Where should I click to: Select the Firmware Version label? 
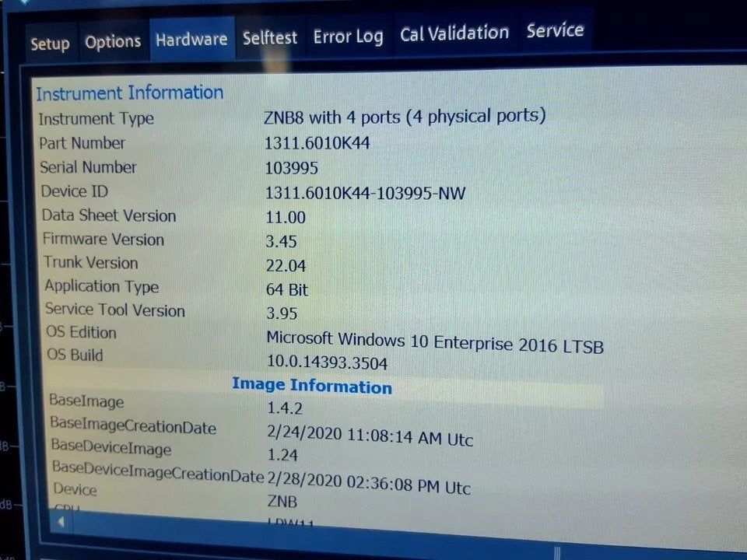[x=103, y=239]
